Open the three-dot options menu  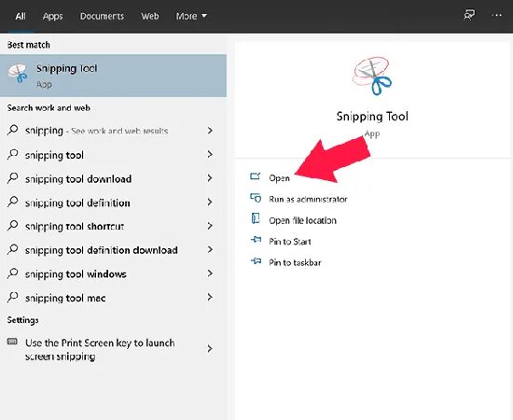tap(496, 15)
